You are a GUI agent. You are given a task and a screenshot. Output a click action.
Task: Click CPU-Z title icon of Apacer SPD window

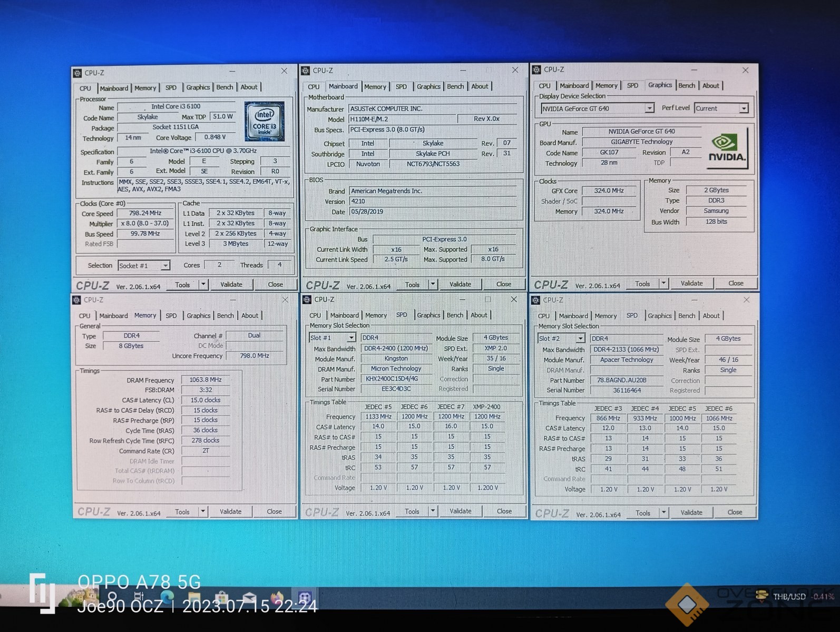(x=536, y=300)
